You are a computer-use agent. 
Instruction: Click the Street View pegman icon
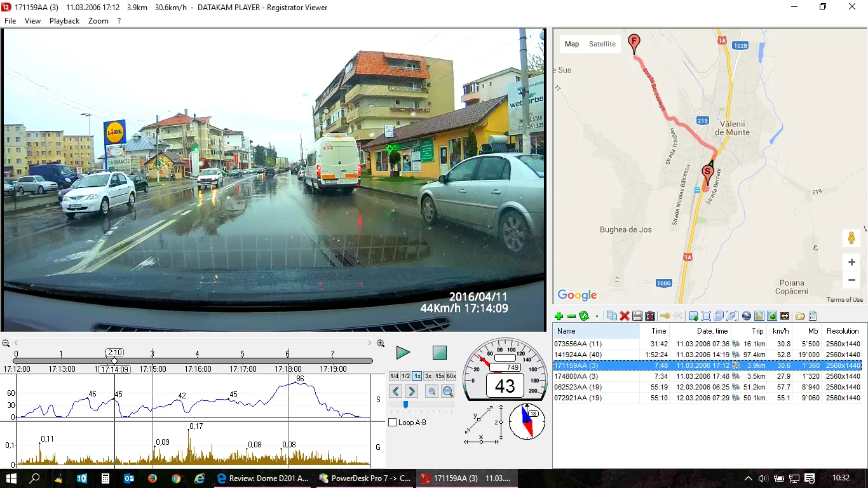point(851,238)
